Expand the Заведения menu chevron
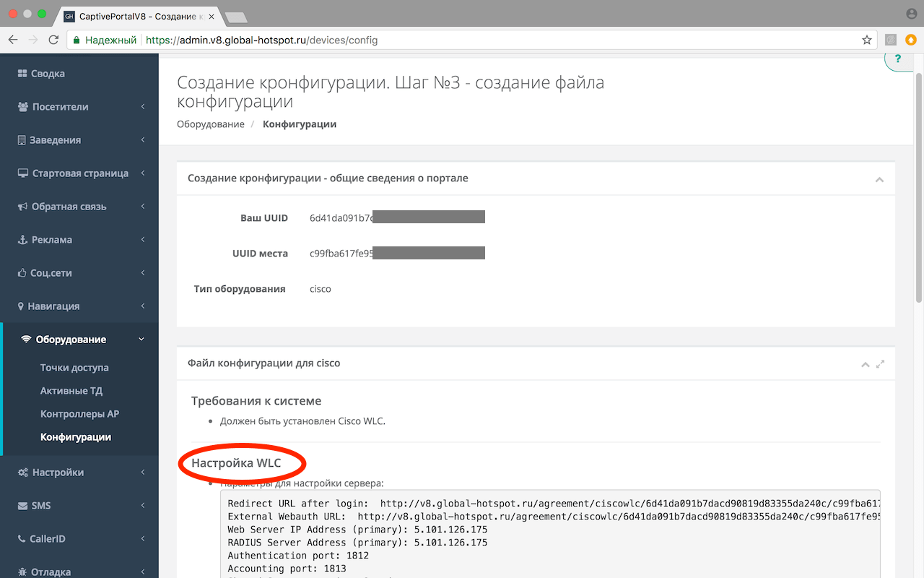The height and width of the screenshot is (578, 924). 143,140
